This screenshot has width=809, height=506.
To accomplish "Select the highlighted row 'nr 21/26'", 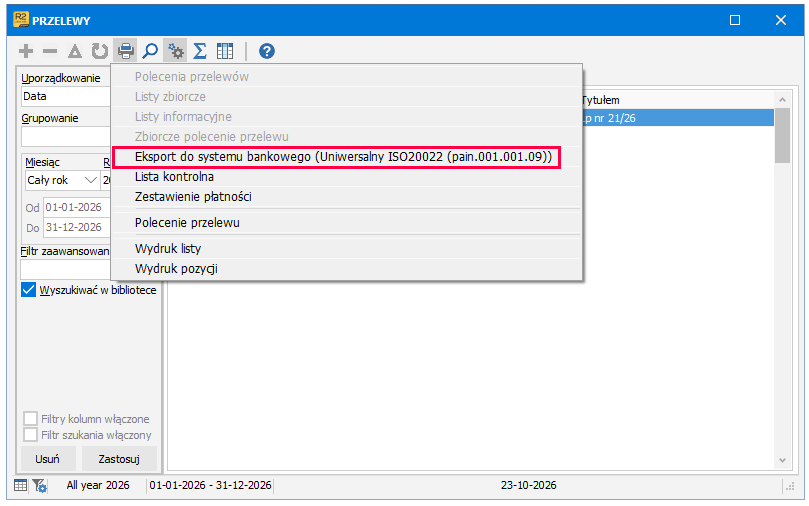I will [x=678, y=118].
